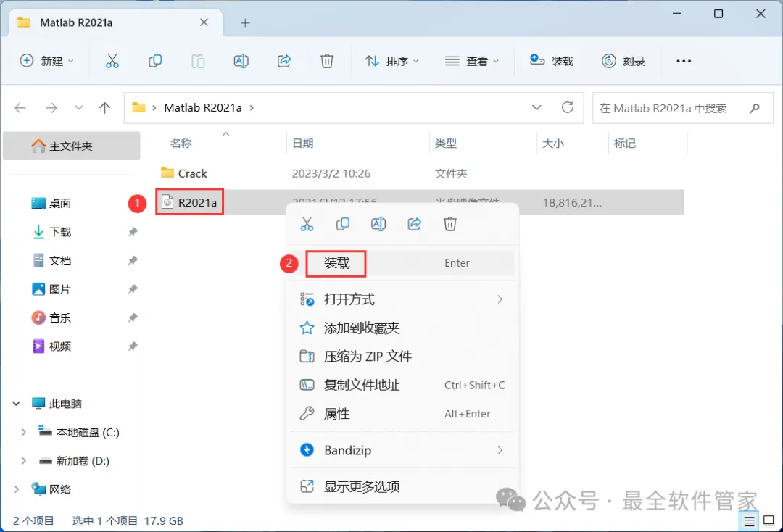This screenshot has height=532, width=783.
Task: Click the 刻录 (Burn) toolbar button
Action: (x=623, y=61)
